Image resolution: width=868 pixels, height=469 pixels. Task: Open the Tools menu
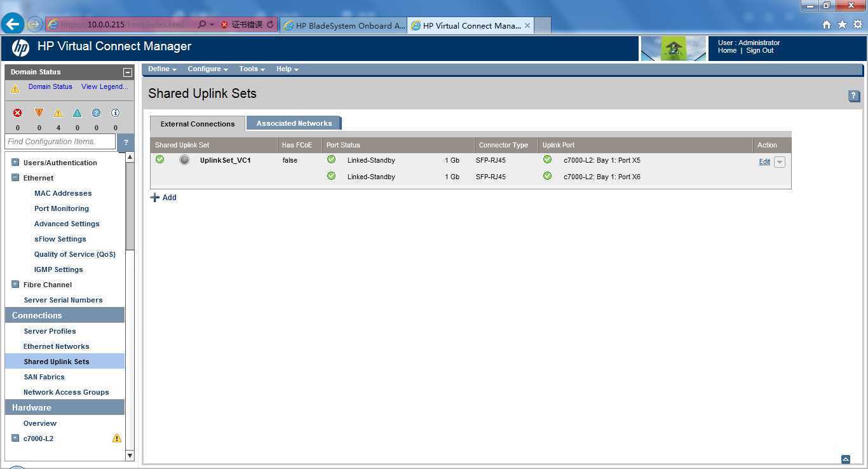pos(252,69)
